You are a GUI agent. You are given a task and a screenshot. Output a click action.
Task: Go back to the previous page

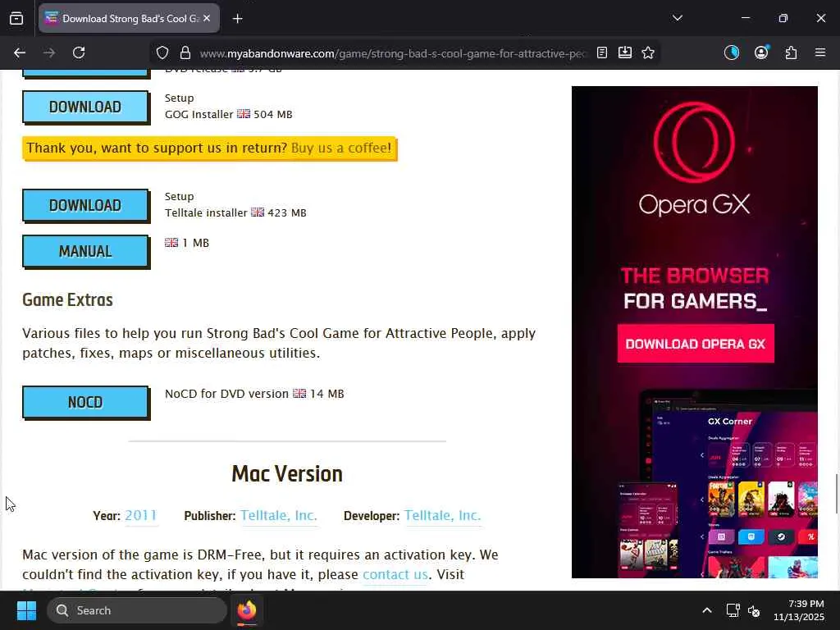(20, 52)
